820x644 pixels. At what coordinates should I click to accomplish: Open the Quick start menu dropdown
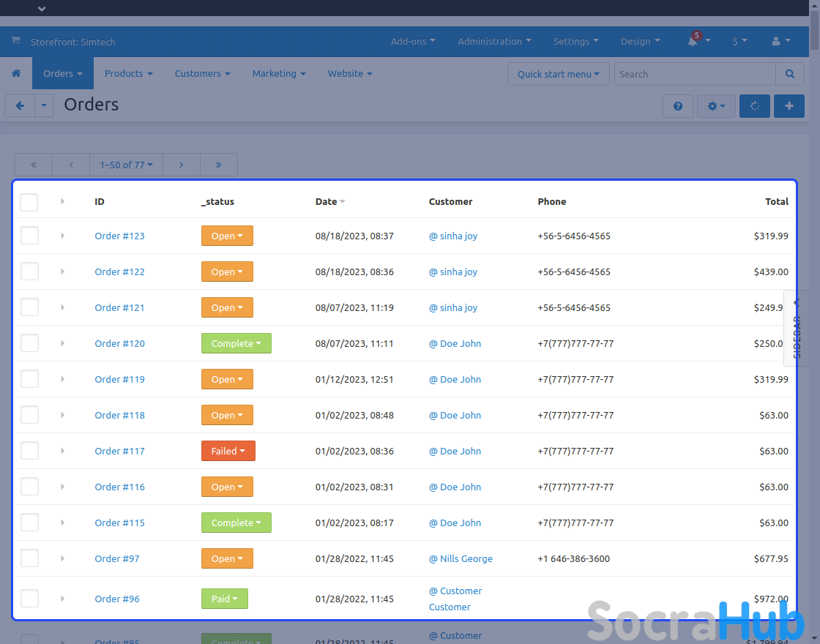558,74
